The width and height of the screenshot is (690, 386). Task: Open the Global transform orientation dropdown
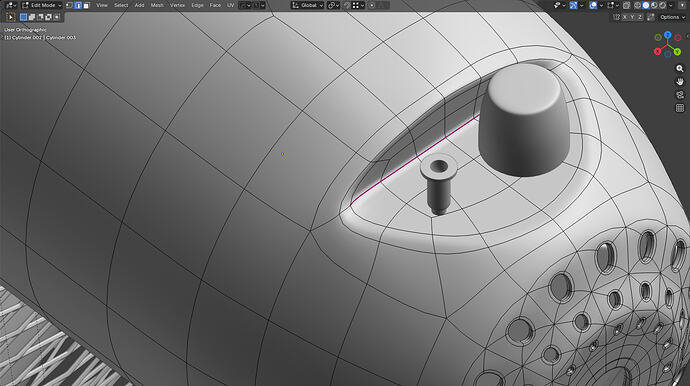tap(307, 5)
